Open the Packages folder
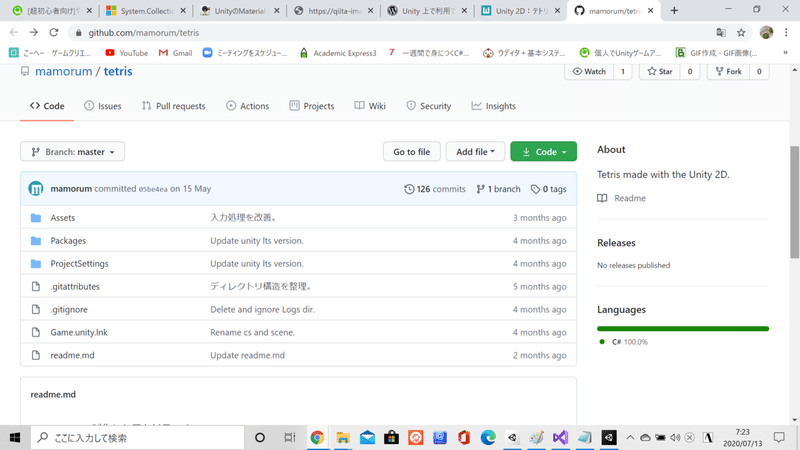Screen dimensions: 800x450 coord(68,241)
